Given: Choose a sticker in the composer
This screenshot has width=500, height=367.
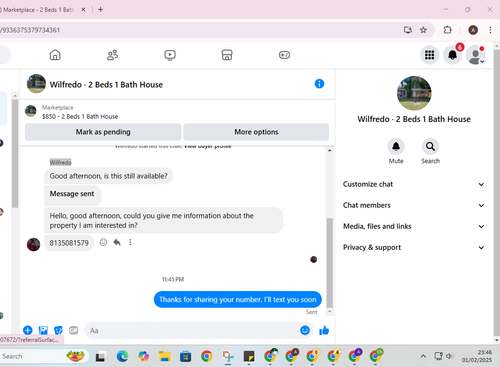Looking at the screenshot, I should click(58, 330).
